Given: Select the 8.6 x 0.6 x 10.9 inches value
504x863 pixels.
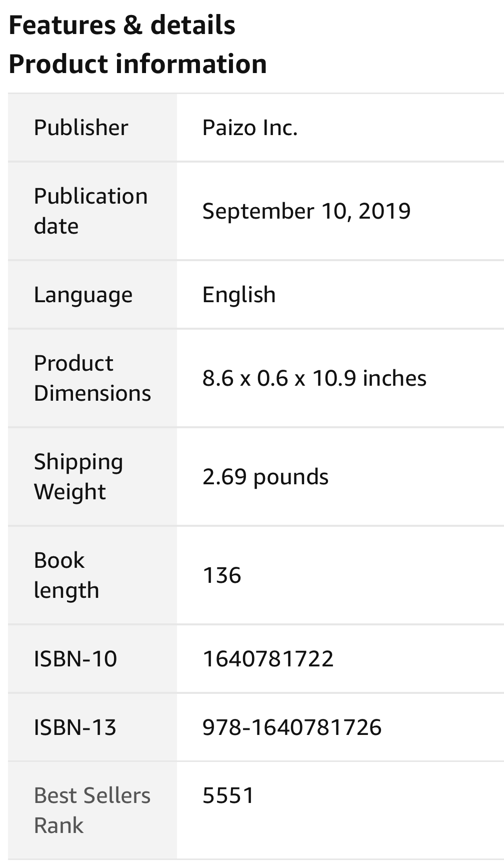Looking at the screenshot, I should [x=314, y=378].
